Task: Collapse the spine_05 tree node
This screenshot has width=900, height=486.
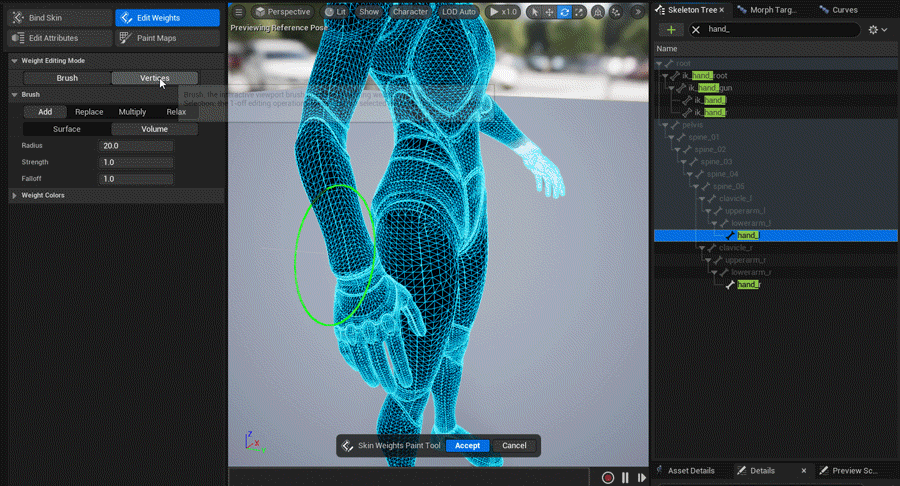Action: pos(696,186)
